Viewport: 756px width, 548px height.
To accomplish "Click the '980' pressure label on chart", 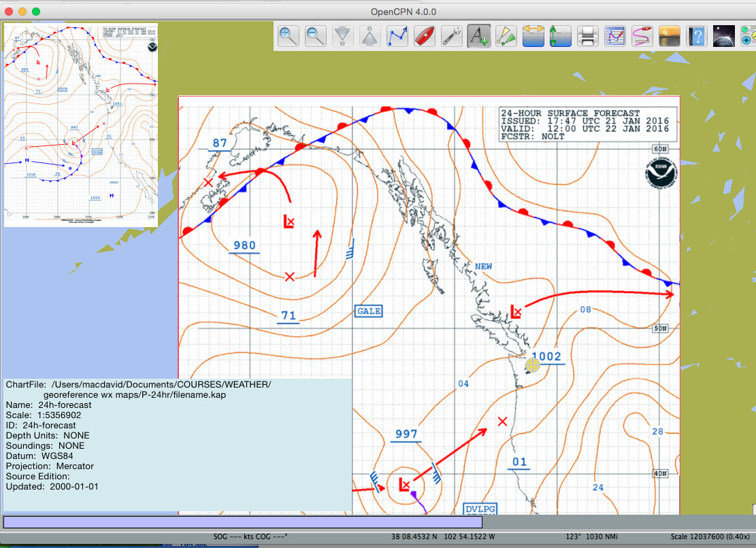I will (244, 245).
